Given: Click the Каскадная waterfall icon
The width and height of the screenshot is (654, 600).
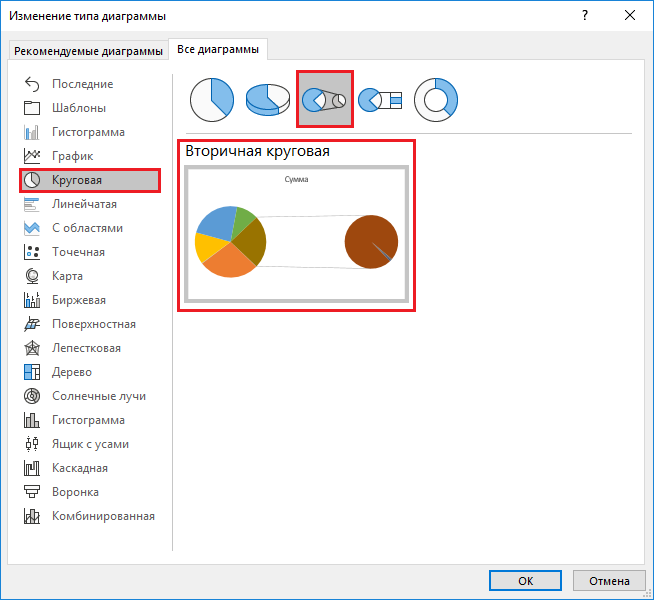Looking at the screenshot, I should pyautogui.click(x=32, y=468).
